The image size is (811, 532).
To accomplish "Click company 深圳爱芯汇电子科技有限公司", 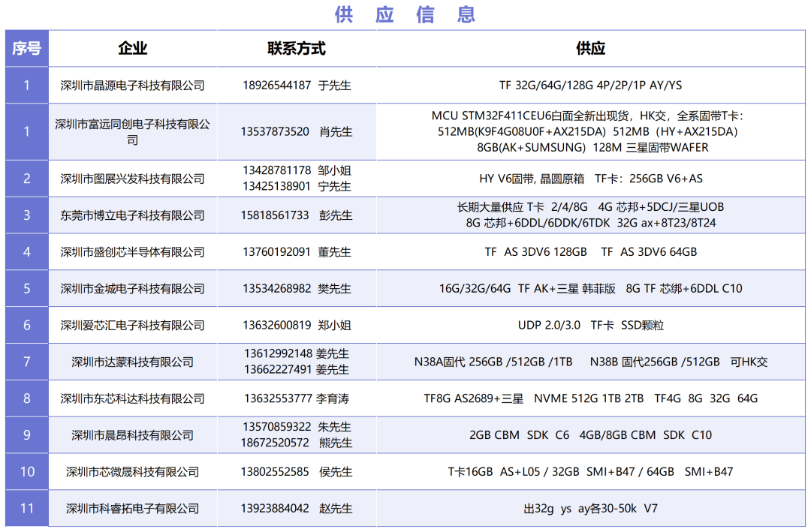I will (x=132, y=326).
